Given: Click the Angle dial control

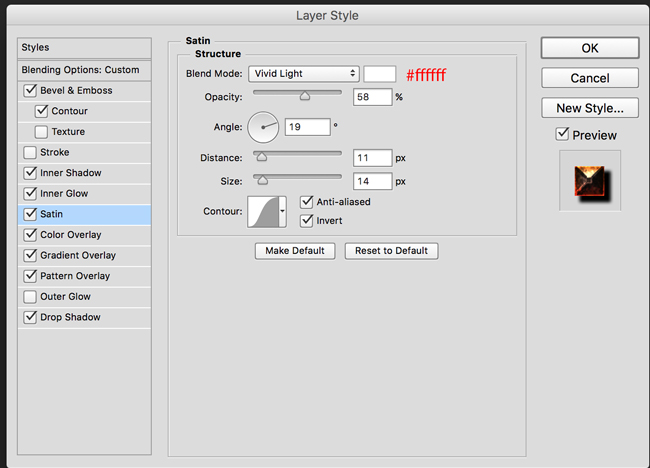Looking at the screenshot, I should [263, 127].
